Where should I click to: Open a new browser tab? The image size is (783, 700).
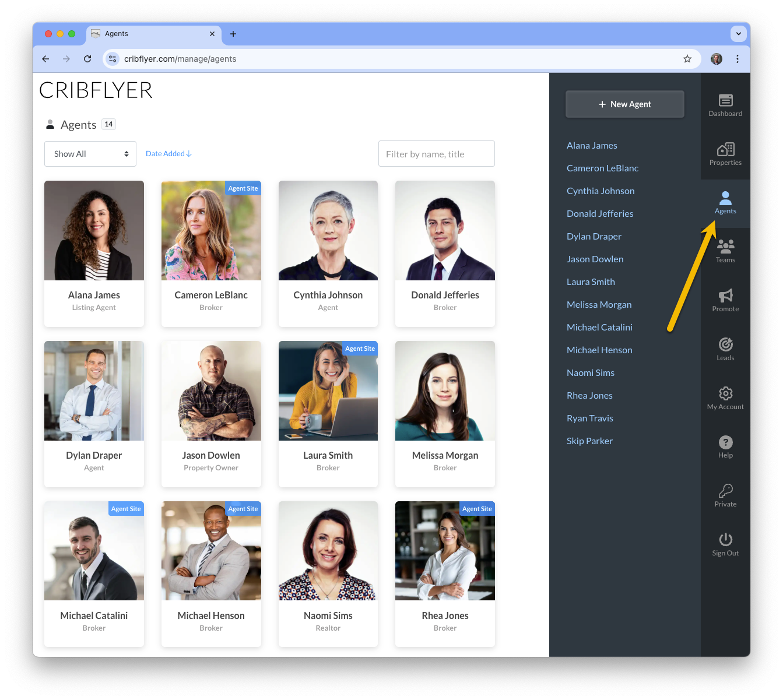click(233, 34)
